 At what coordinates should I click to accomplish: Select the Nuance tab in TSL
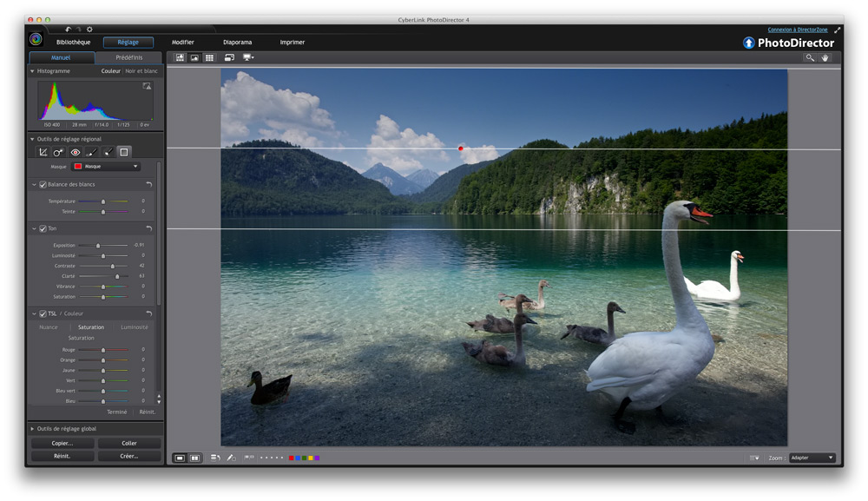coord(48,327)
